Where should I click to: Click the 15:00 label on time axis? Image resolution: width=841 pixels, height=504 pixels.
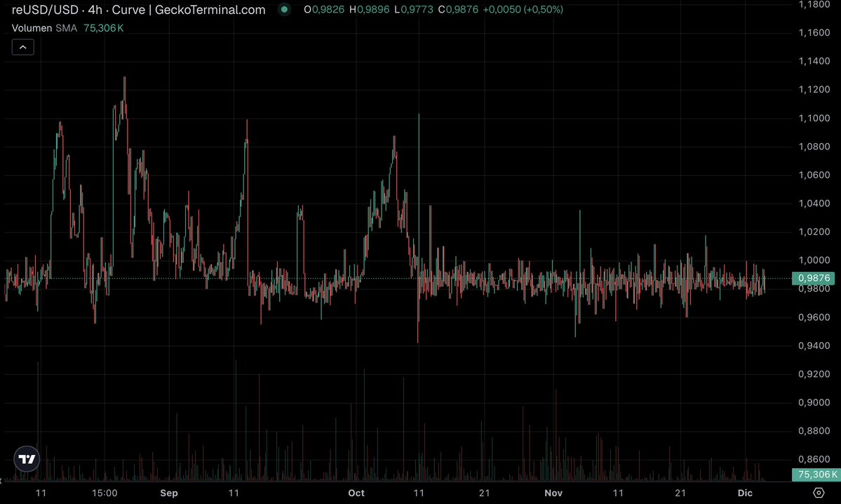(105, 493)
